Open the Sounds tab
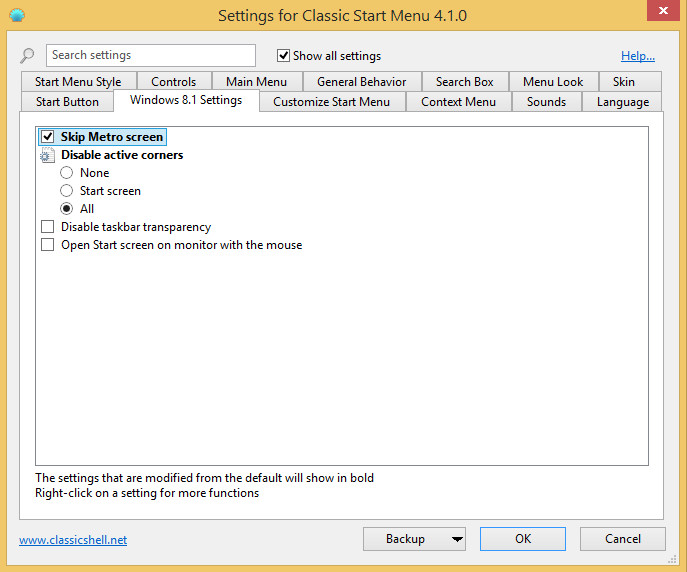The width and height of the screenshot is (687, 572). [546, 102]
